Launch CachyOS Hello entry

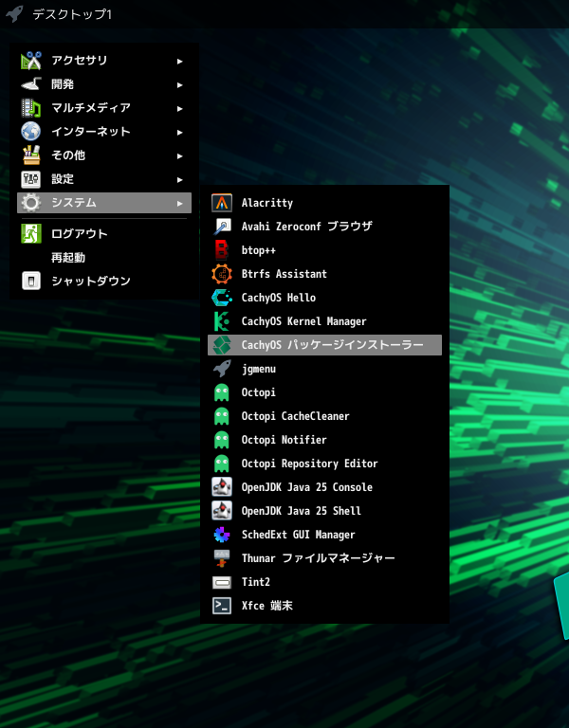pos(324,298)
